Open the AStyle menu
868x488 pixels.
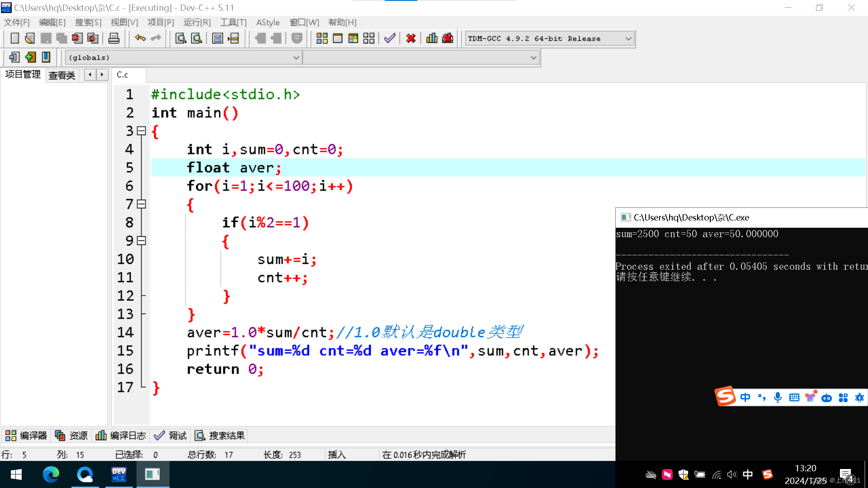(x=268, y=22)
